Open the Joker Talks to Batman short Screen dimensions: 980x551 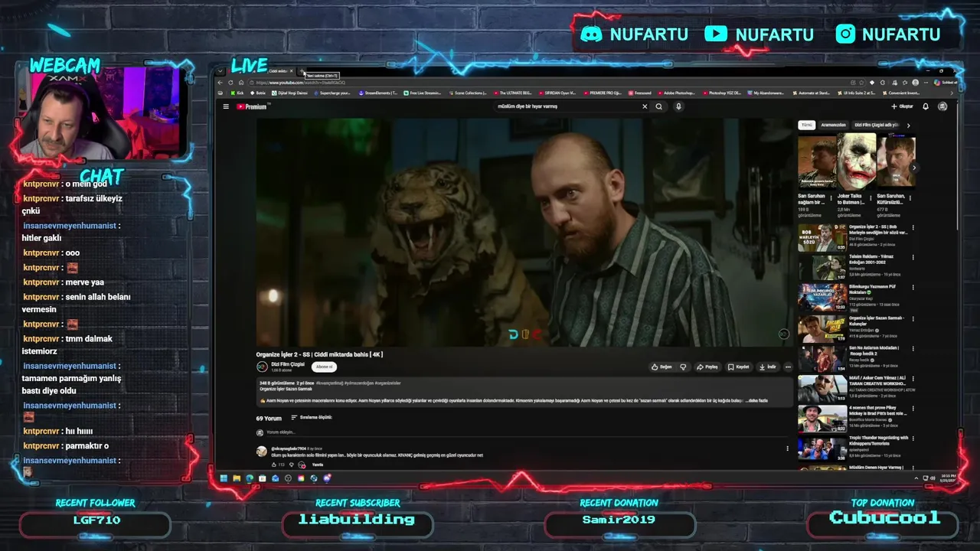coord(856,161)
